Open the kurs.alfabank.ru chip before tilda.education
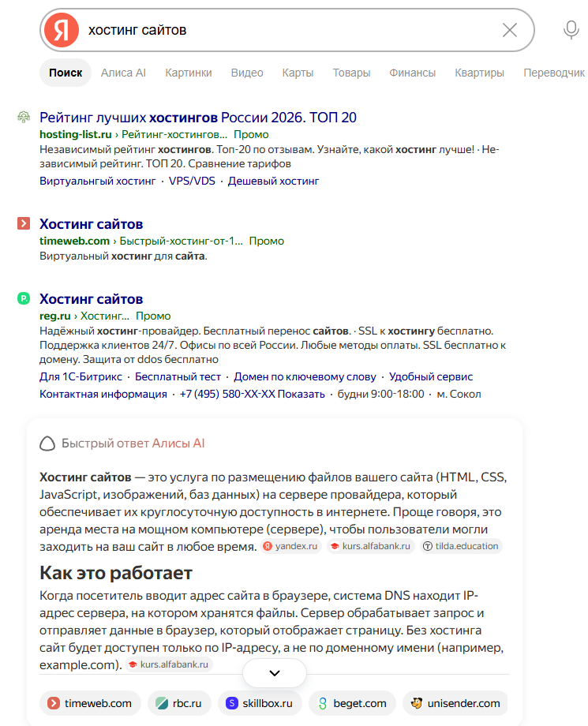This screenshot has height=726, width=588. click(x=371, y=546)
